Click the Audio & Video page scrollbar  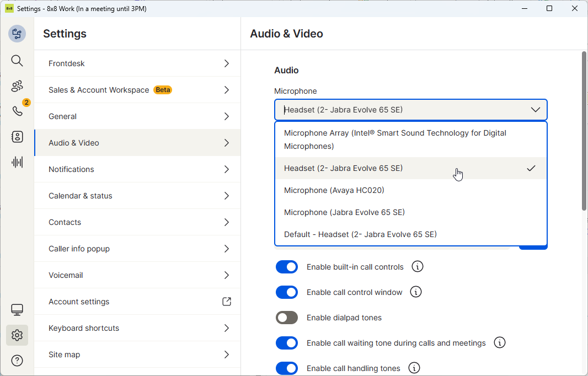584,131
